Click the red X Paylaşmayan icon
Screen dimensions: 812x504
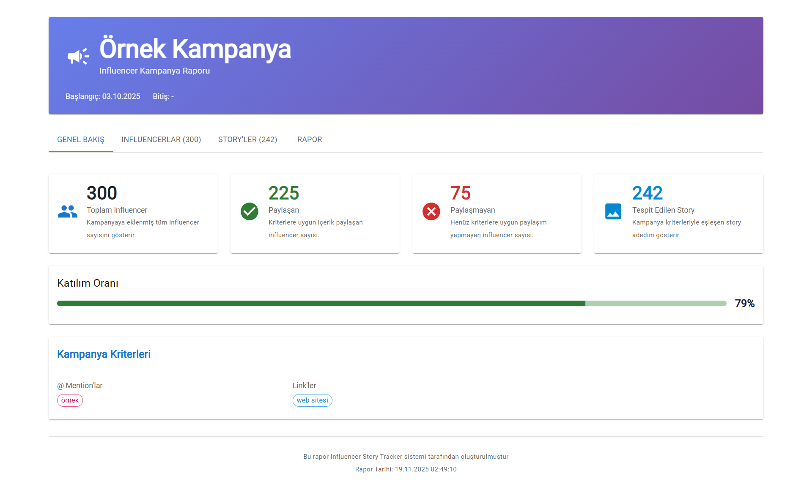(x=431, y=211)
